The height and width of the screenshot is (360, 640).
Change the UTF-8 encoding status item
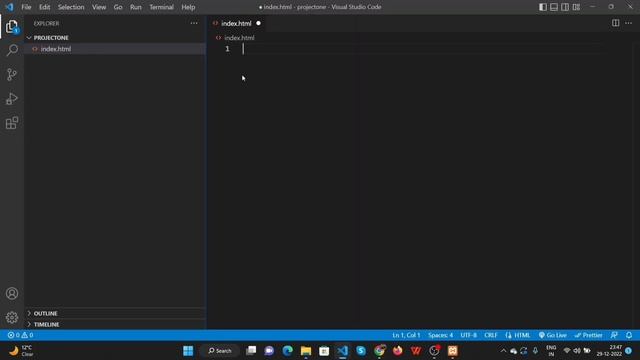[x=469, y=335]
